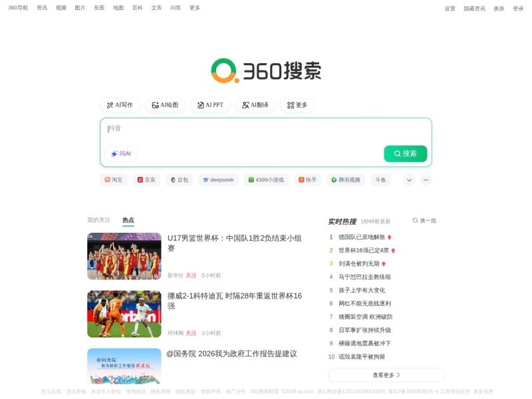Open the 国务院 government report thumbnail
Image resolution: width=532 pixels, height=399 pixels.
(124, 366)
